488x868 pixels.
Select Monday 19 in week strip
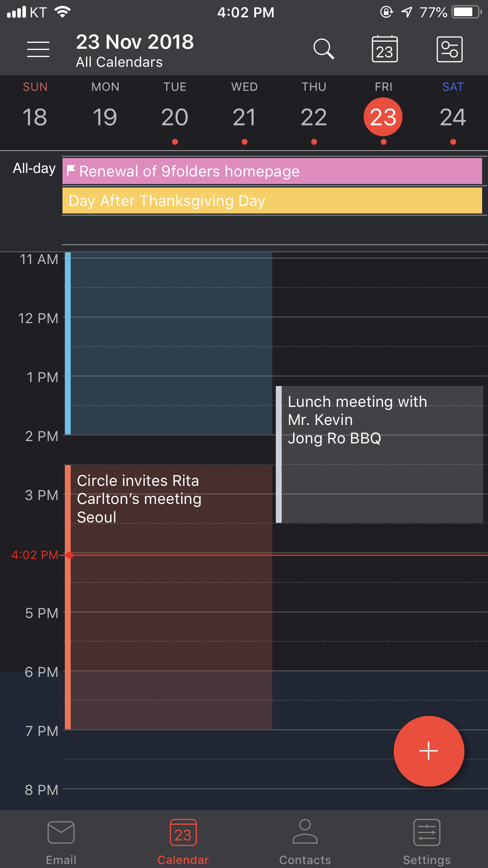(x=105, y=112)
